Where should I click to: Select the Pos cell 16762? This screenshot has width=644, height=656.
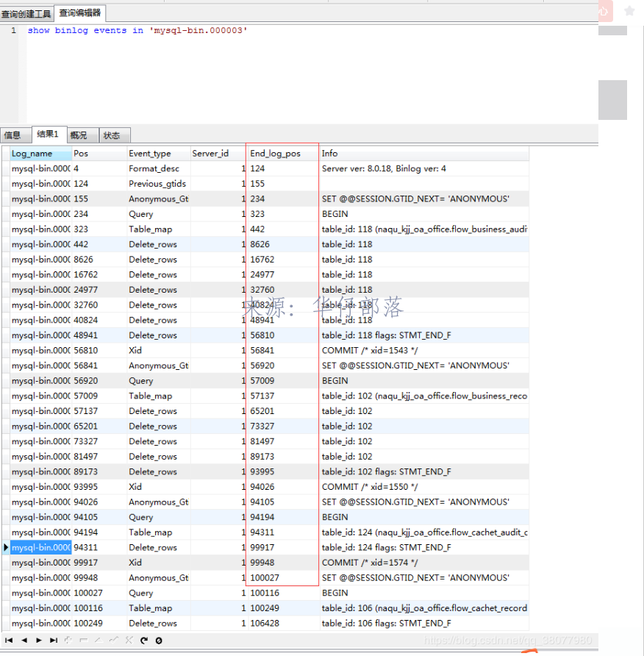click(x=99, y=274)
